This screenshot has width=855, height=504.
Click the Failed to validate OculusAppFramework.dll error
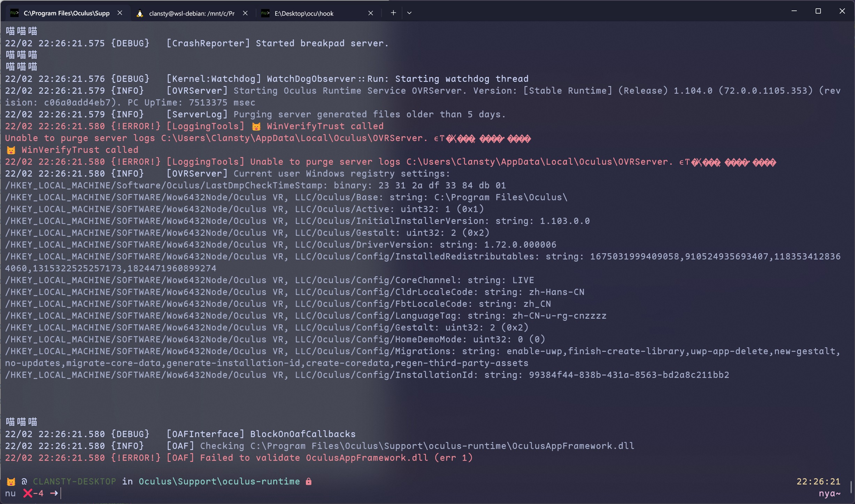coord(239,458)
